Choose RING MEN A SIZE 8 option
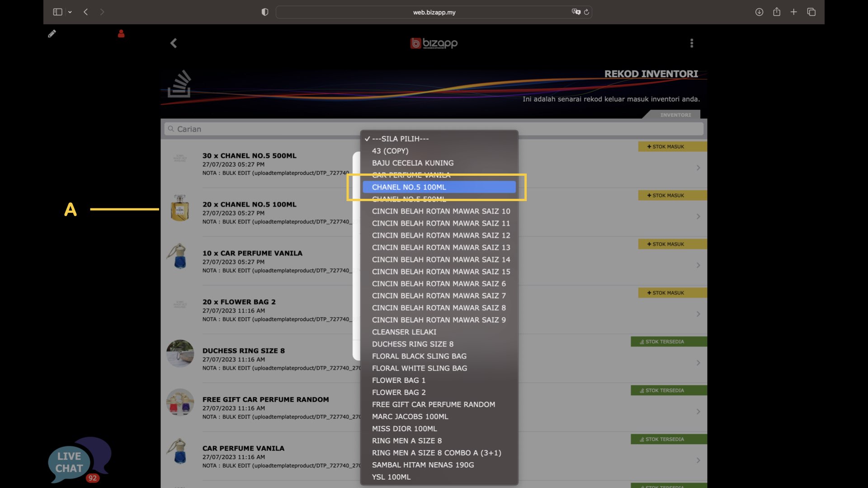868x488 pixels. pos(439,441)
